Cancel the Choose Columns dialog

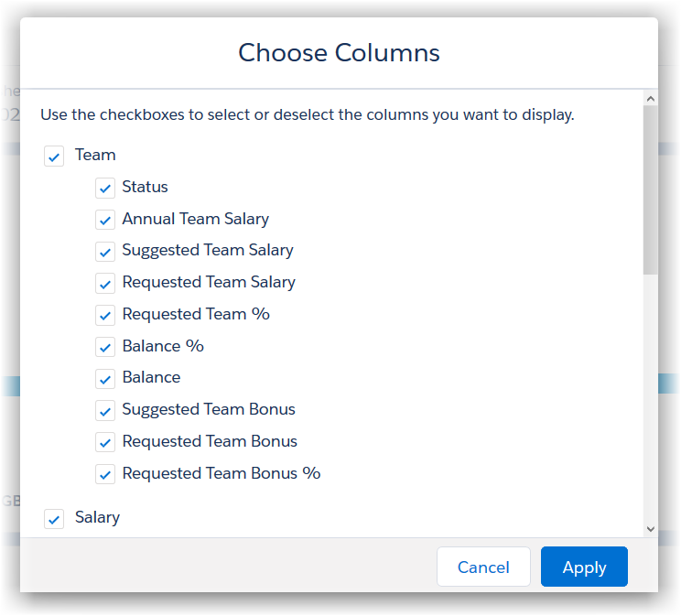coord(483,567)
